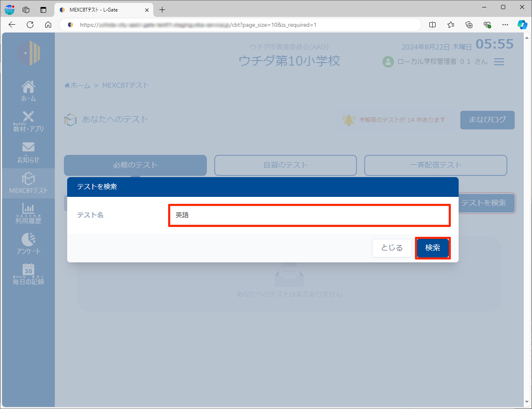Viewport: 532px width, 409px height.
Task: Switch to the 必修のテスト tab
Action: pyautogui.click(x=135, y=165)
